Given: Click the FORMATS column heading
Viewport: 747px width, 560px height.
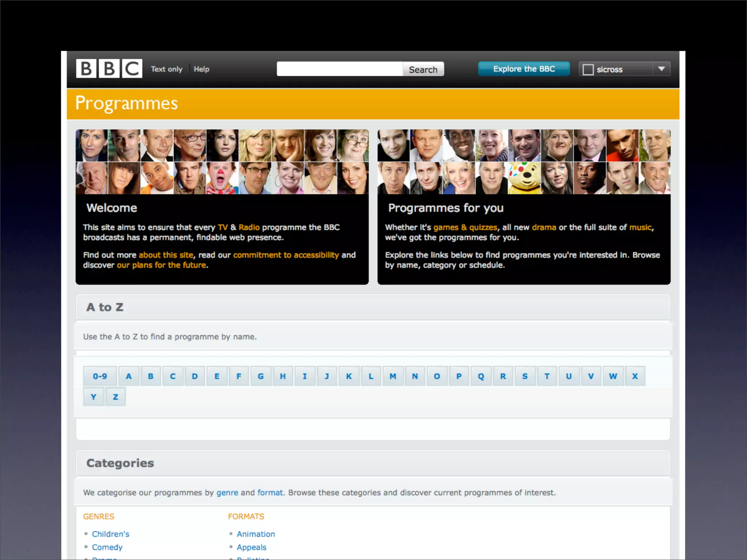Looking at the screenshot, I should coord(246,516).
